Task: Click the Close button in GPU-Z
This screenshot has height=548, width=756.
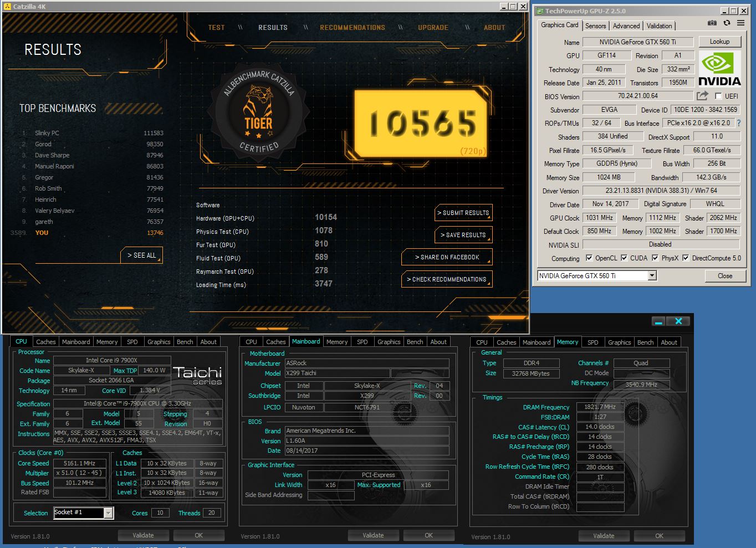Action: pos(724,275)
